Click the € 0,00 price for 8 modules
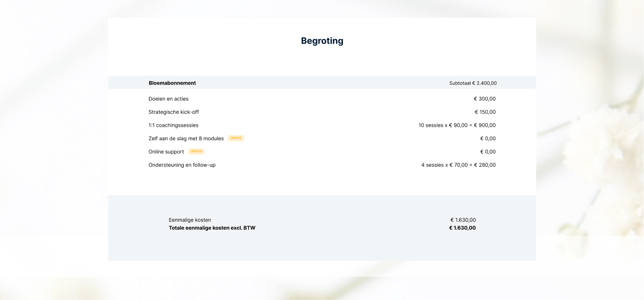This screenshot has height=300, width=644. click(x=487, y=139)
